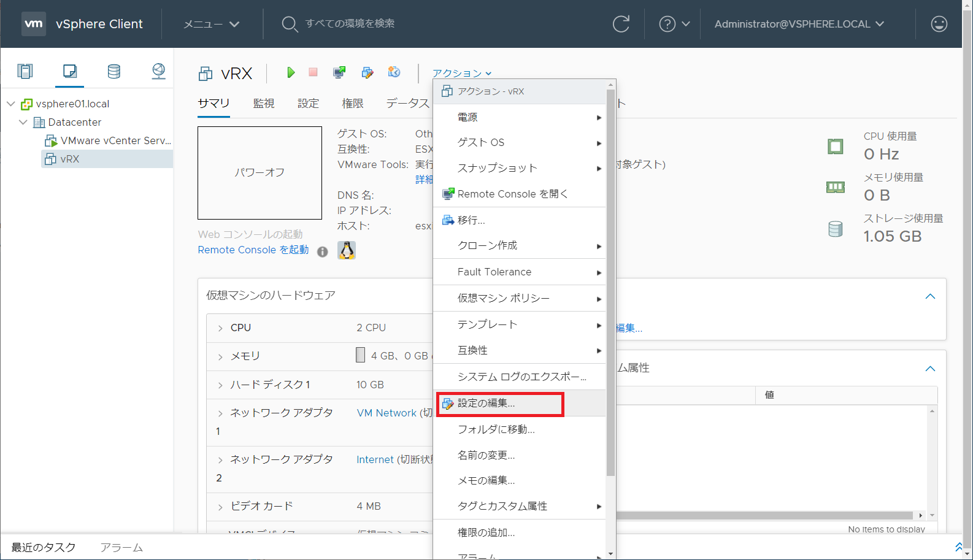This screenshot has width=973, height=560.
Task: Click info icon beside Remote Console link
Action: [x=322, y=251]
